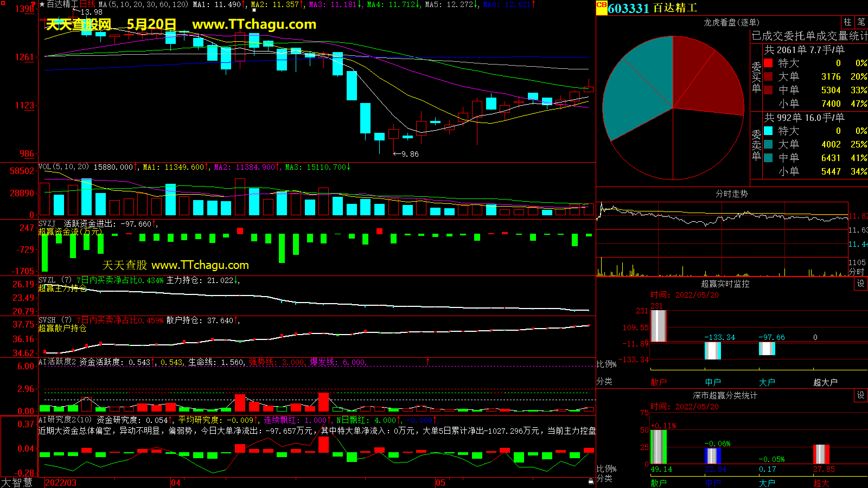Viewport: 868px width, 488px height.
Task: Select the 2022/03 date on the timeline
Action: 61,483
